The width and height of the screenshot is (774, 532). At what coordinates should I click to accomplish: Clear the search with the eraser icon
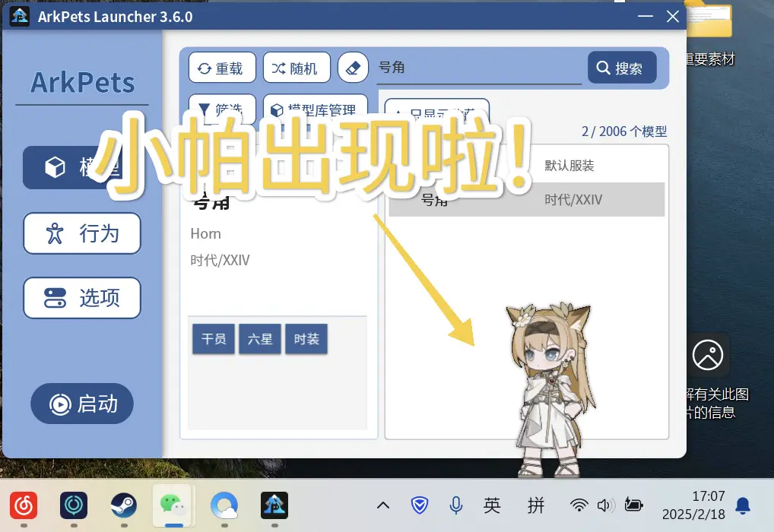tap(352, 68)
